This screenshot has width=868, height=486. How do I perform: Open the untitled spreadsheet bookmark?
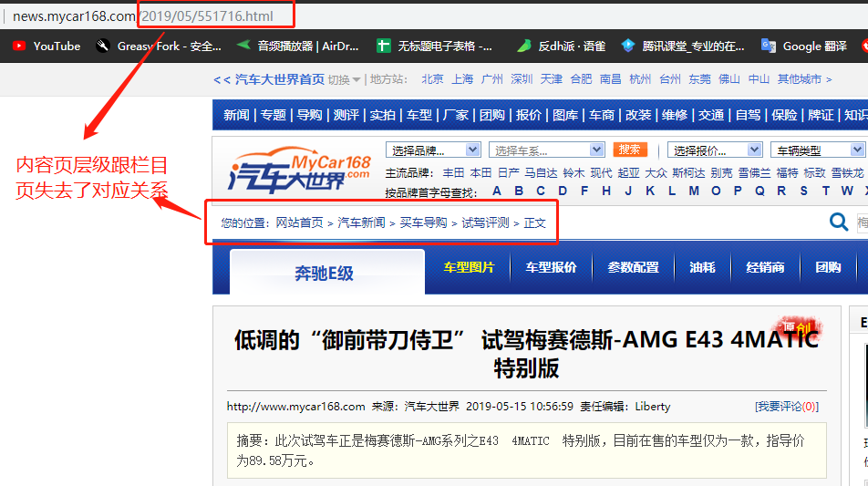[x=434, y=46]
